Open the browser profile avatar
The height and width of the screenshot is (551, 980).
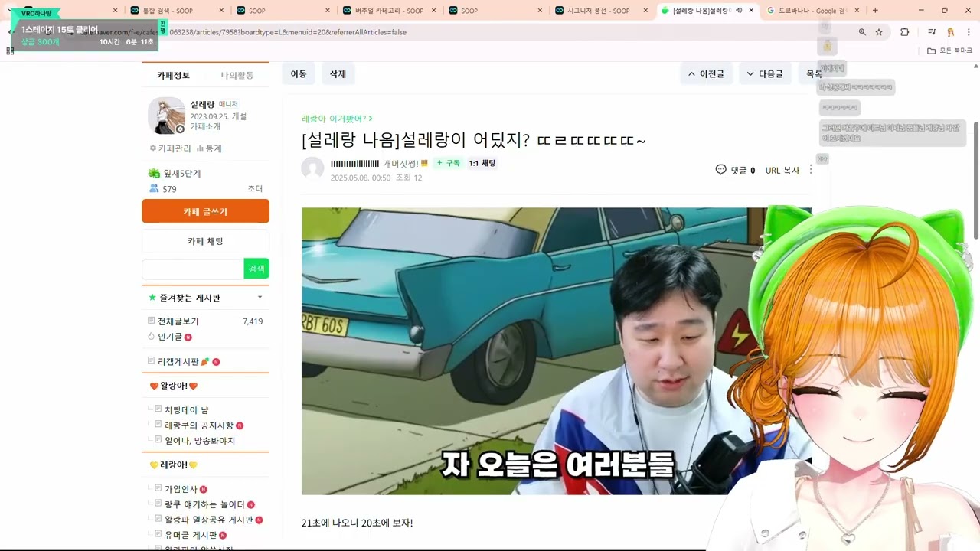coord(950,32)
